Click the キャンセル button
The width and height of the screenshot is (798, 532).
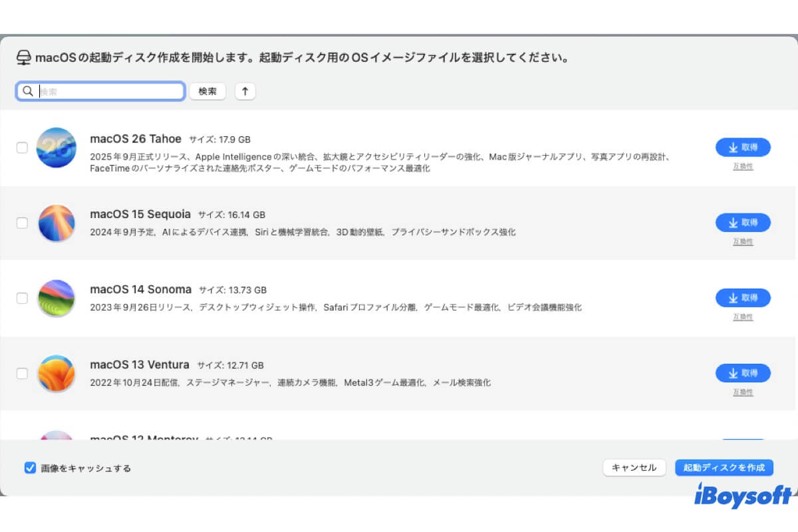pyautogui.click(x=634, y=467)
